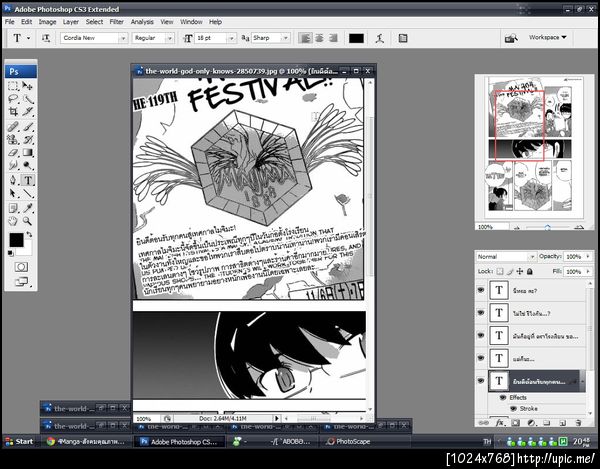Open the Edit menu
Image resolution: width=600 pixels, height=469 pixels.
[x=26, y=22]
